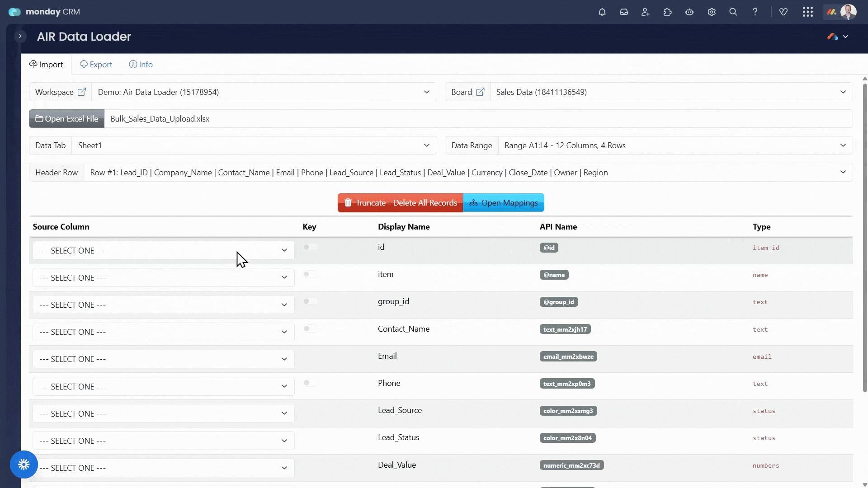
Task: Click Truncate - Delete All Records
Action: pyautogui.click(x=401, y=203)
